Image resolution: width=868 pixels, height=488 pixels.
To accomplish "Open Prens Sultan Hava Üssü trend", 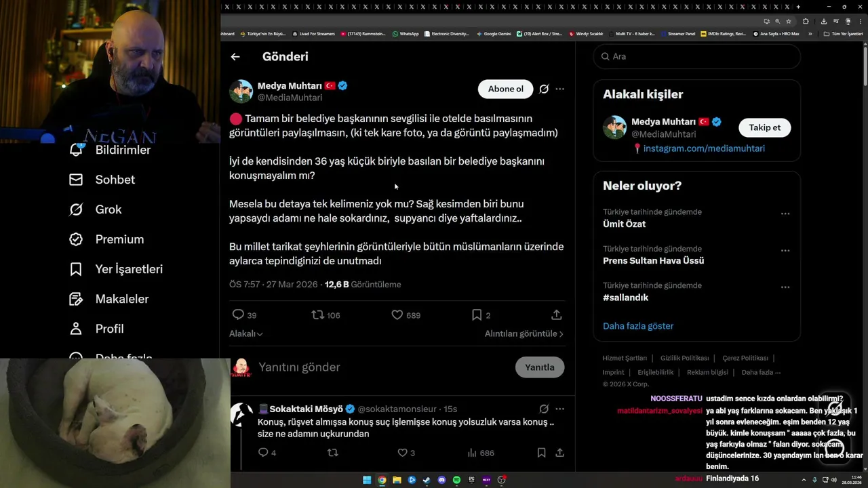I will click(x=653, y=261).
